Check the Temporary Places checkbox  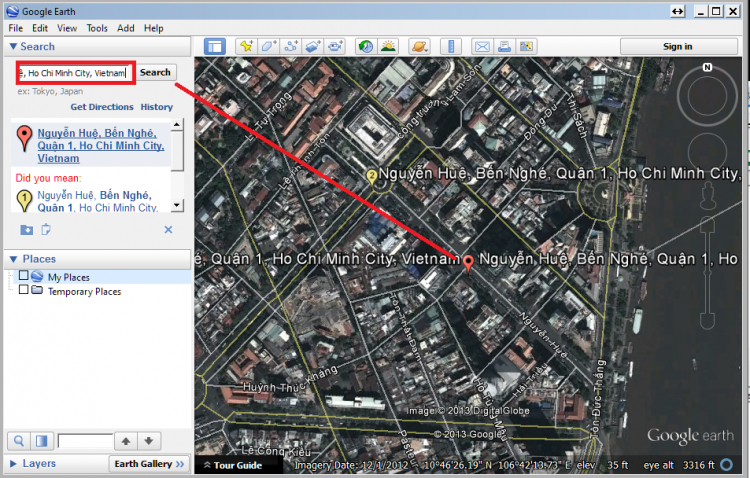point(23,290)
